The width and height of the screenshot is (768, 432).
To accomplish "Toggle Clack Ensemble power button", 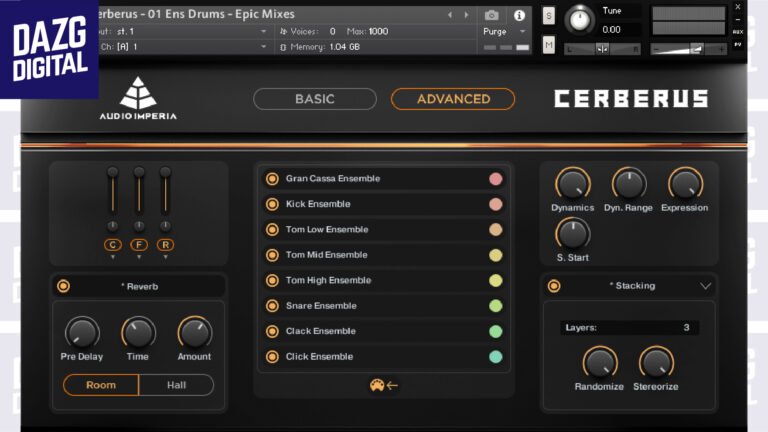I will tap(272, 332).
